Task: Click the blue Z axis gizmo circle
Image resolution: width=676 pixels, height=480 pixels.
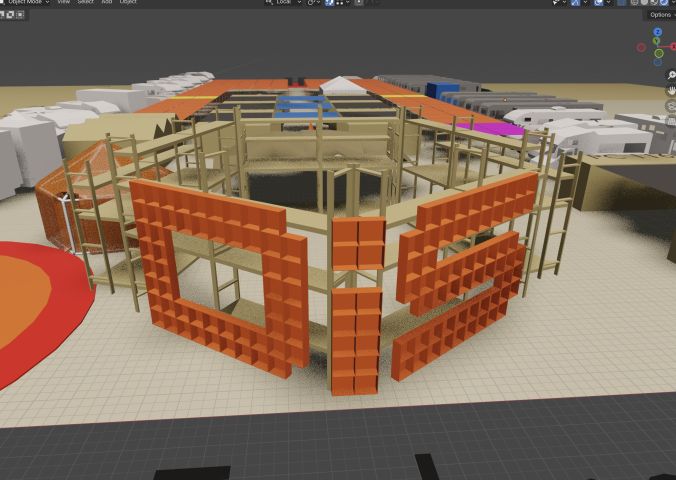Action: (x=657, y=32)
